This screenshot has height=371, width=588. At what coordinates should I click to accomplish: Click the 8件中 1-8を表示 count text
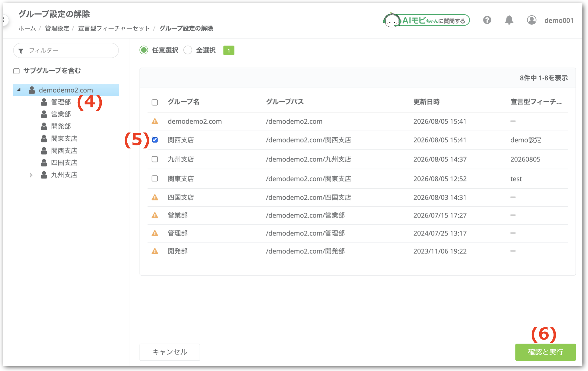(x=544, y=78)
